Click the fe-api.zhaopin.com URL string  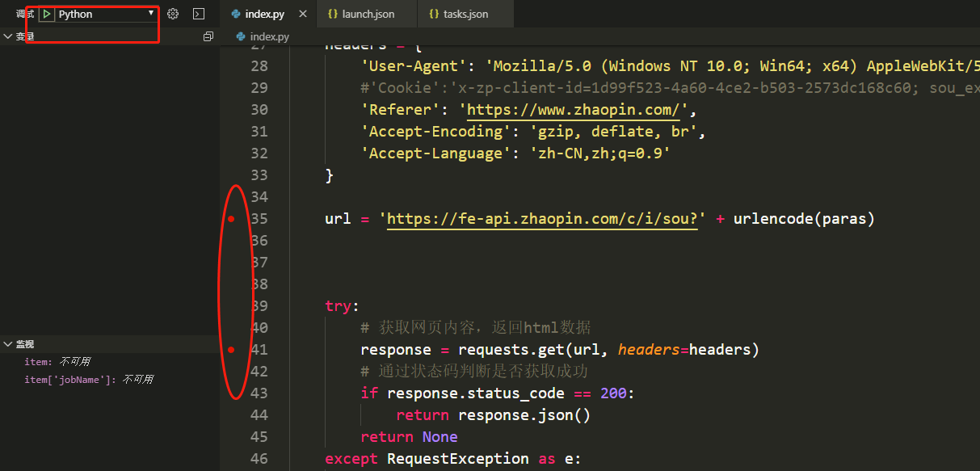(542, 219)
